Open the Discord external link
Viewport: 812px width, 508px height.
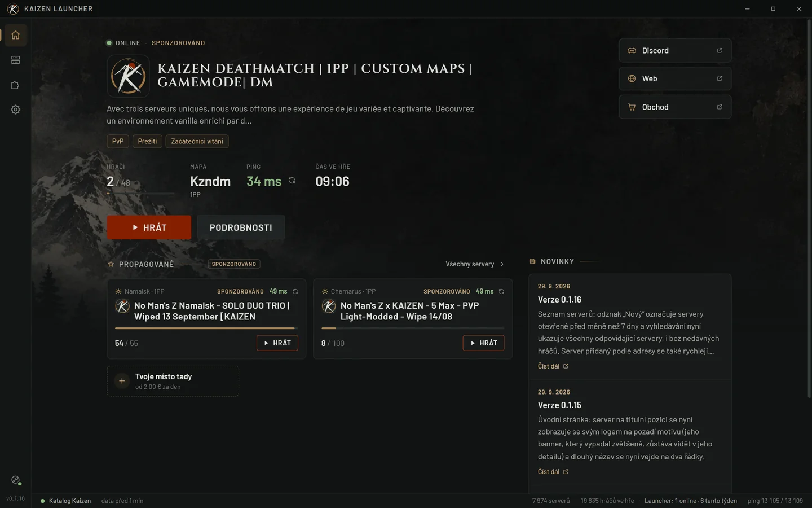coord(675,51)
